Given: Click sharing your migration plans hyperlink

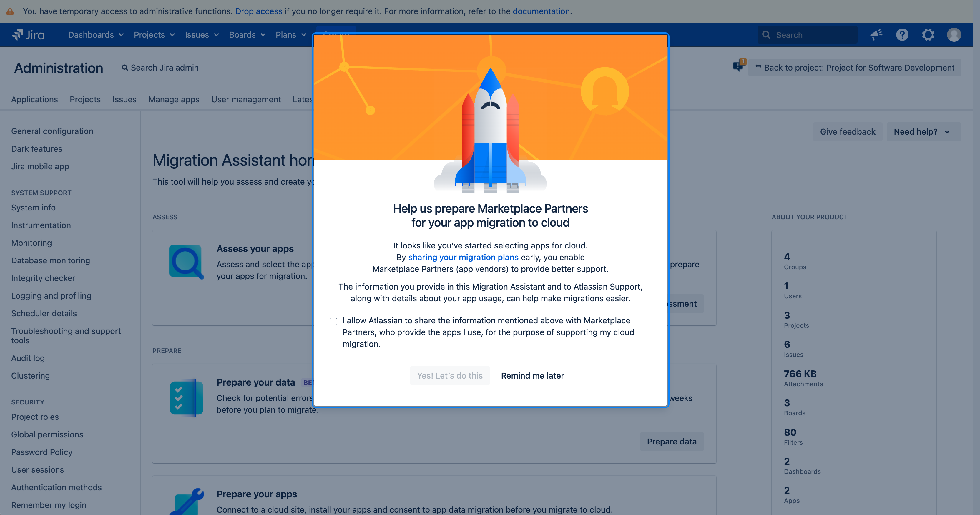Looking at the screenshot, I should 464,257.
